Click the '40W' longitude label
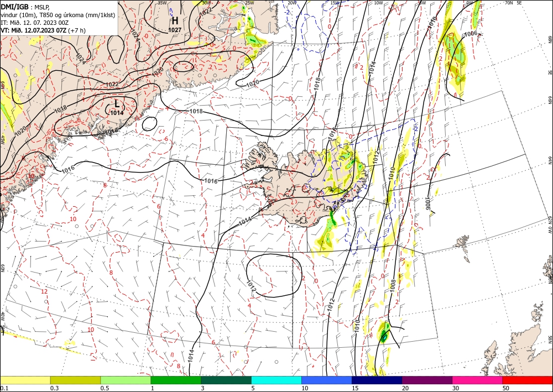Screen dimensions: 553x392 click(2, 317)
